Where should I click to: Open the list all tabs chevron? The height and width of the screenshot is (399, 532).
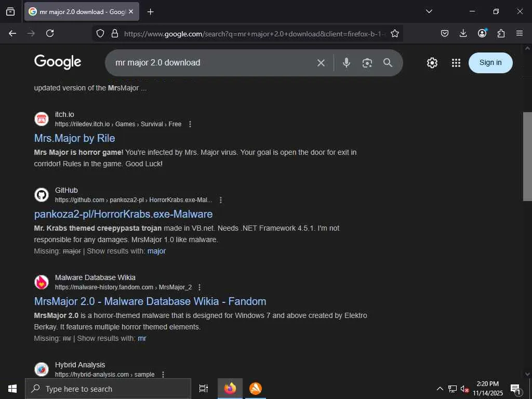(x=429, y=11)
